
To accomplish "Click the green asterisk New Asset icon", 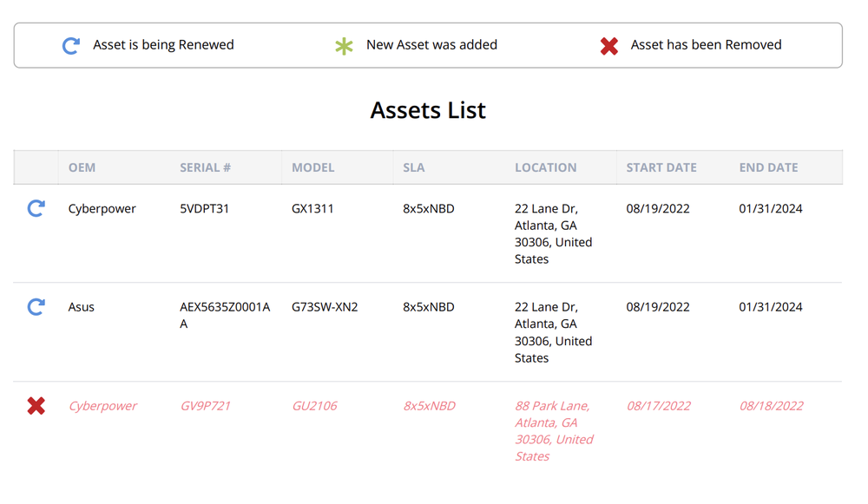I will [x=345, y=46].
